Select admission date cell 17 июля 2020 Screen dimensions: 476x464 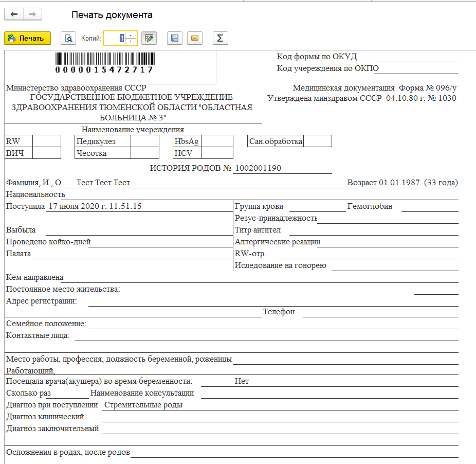point(95,206)
